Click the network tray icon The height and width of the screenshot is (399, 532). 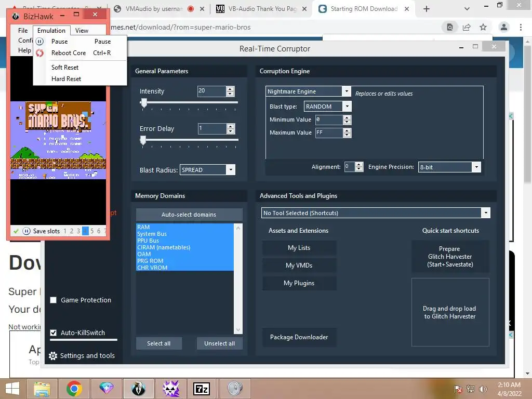[471, 389]
